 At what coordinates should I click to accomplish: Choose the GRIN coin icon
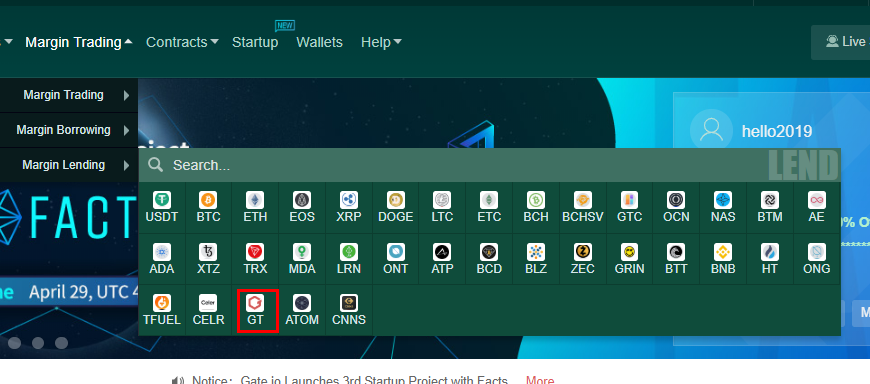[x=629, y=252]
